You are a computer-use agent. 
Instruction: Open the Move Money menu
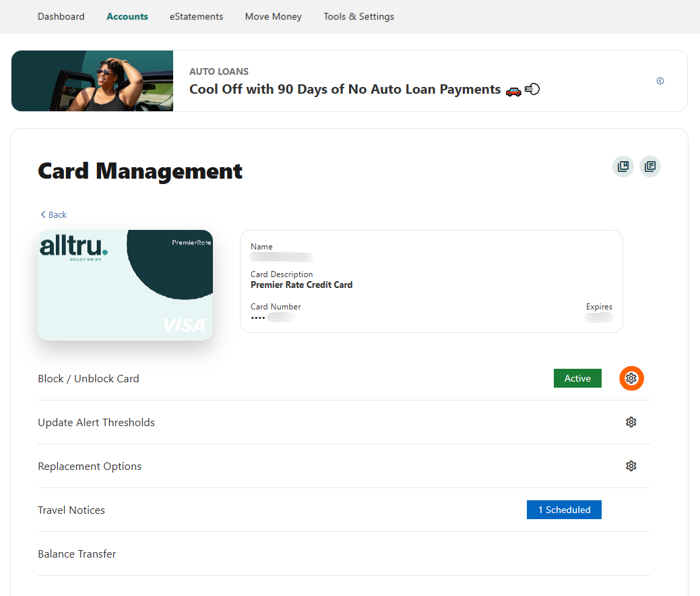coord(273,16)
